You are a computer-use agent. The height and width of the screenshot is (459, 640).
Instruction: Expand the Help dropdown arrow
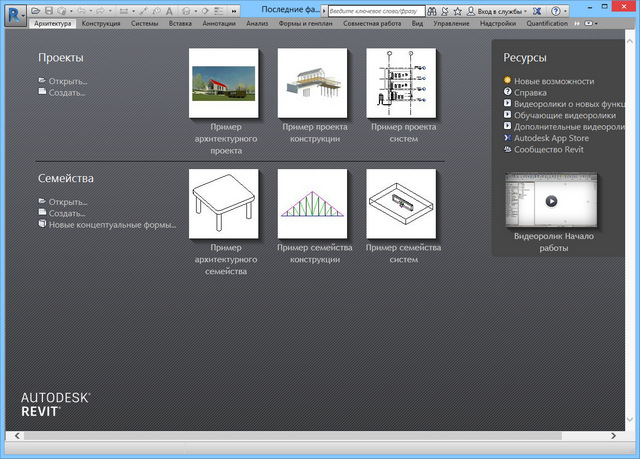564,9
